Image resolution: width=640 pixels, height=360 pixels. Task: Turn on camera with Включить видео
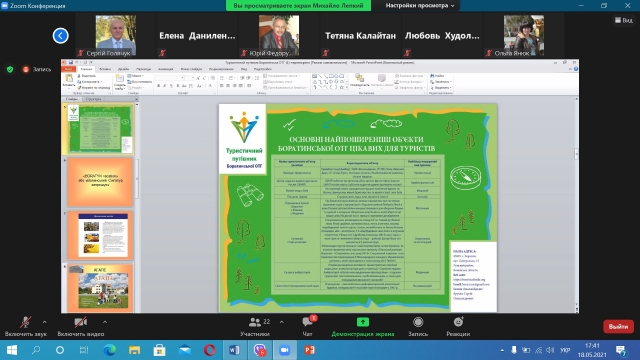(x=81, y=326)
